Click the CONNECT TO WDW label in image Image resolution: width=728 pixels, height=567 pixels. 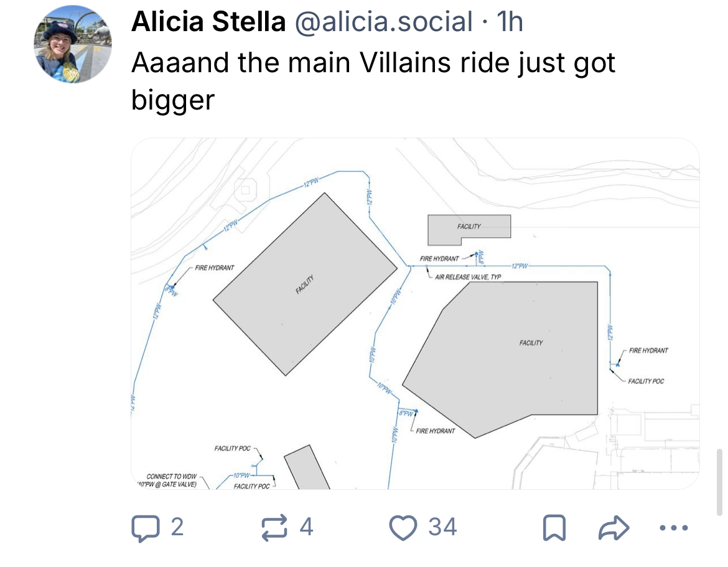[171, 477]
